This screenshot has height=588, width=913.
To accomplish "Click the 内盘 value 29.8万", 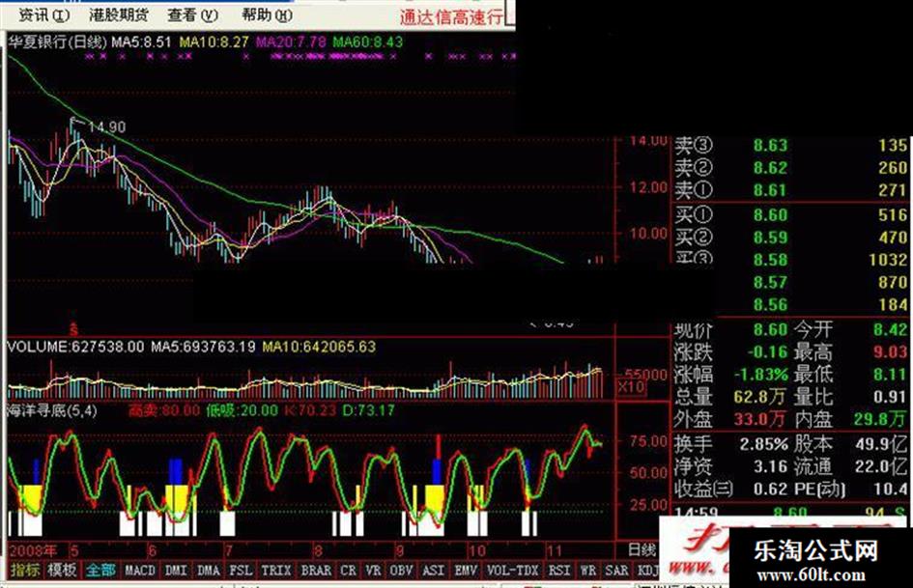I will (x=880, y=419).
